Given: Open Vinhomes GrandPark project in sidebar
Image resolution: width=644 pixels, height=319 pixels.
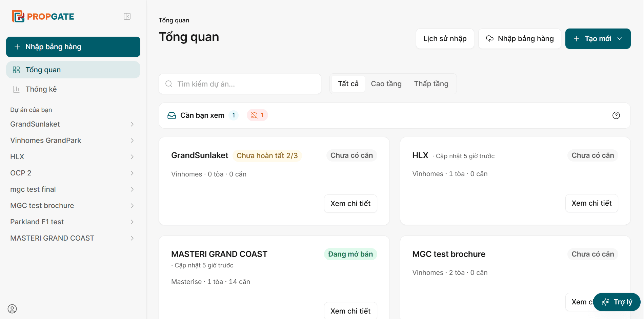Looking at the screenshot, I should click(46, 140).
